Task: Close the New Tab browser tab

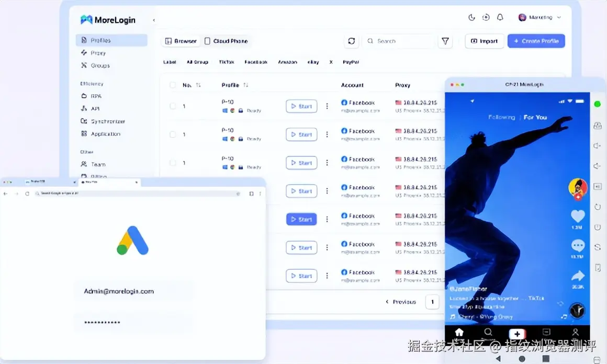Action: [137, 182]
